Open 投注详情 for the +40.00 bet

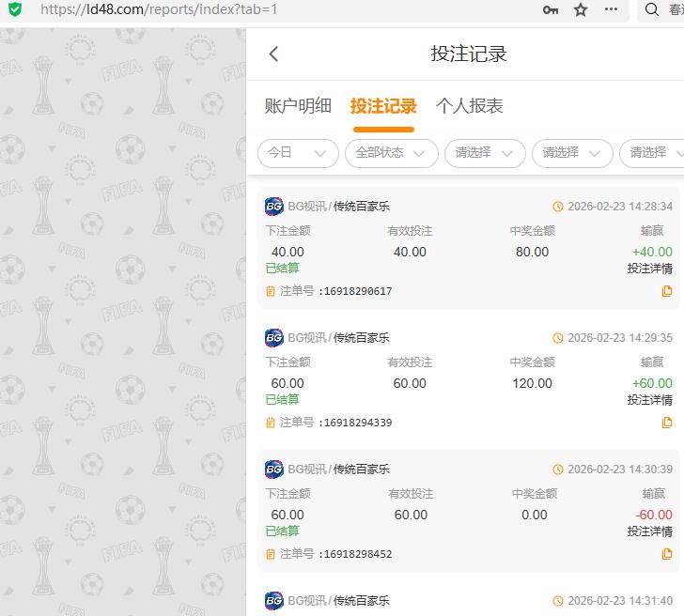click(650, 269)
